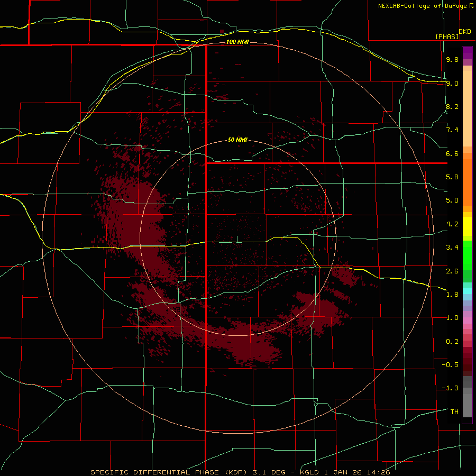Image resolution: width=476 pixels, height=476 pixels.
Task: Click the 1.8 value on the color scale
Action: click(x=452, y=295)
